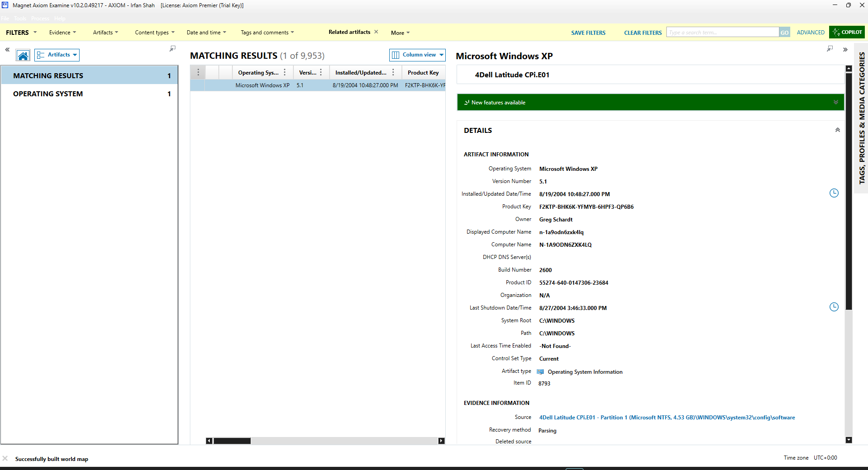This screenshot has width=868, height=470.
Task: Open Operating System column options
Action: tap(285, 72)
